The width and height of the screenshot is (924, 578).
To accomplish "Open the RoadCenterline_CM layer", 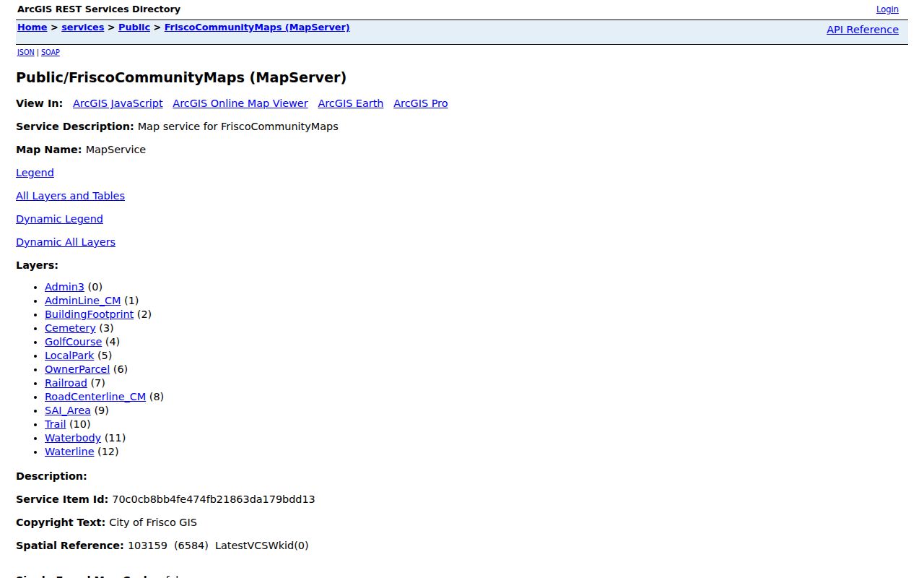I will coord(95,397).
